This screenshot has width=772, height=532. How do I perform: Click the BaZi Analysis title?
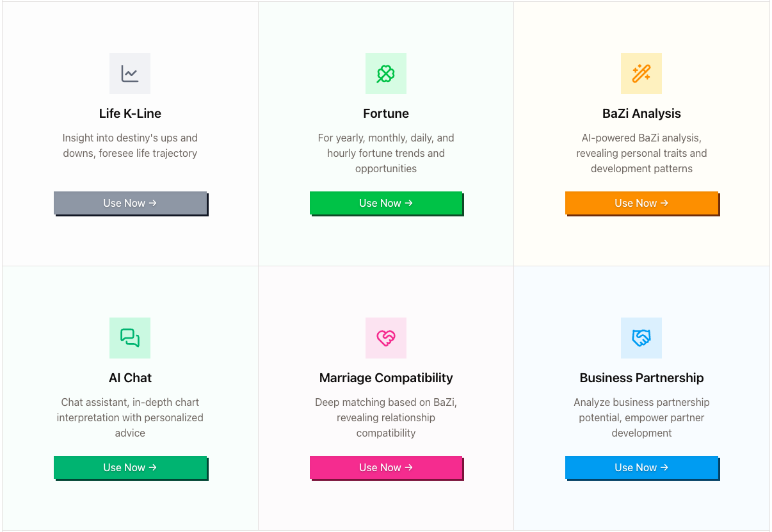(641, 113)
